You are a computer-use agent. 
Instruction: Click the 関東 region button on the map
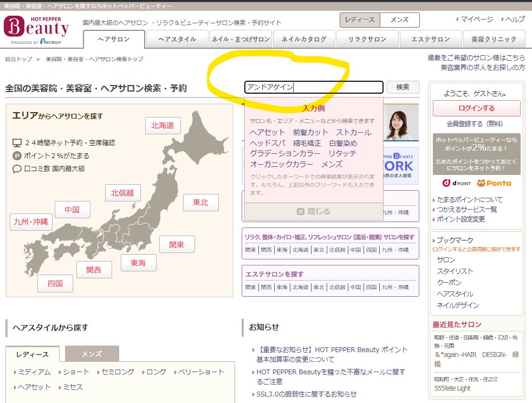coord(177,244)
